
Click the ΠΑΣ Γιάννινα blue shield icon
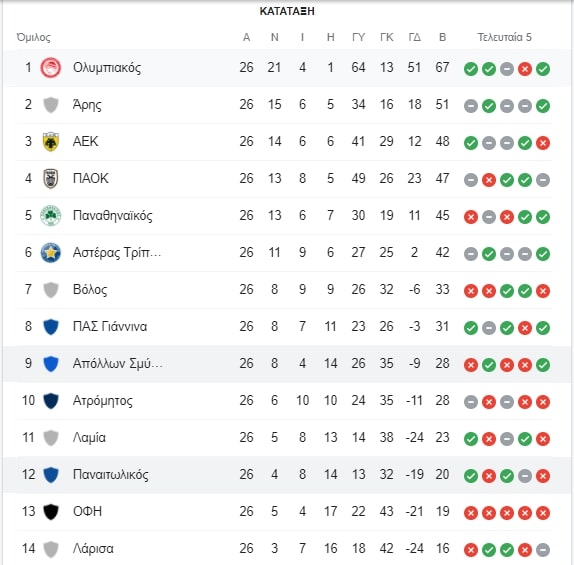pyautogui.click(x=51, y=327)
